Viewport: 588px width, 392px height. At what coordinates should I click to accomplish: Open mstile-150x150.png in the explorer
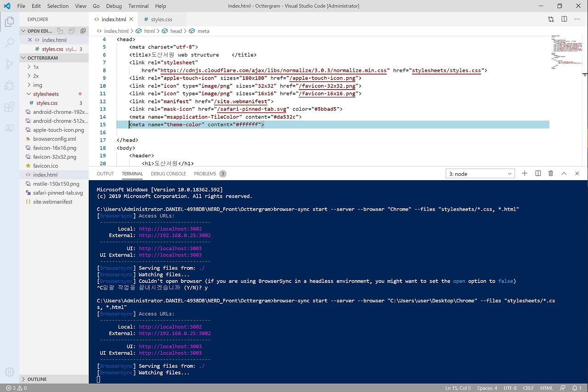(54, 184)
